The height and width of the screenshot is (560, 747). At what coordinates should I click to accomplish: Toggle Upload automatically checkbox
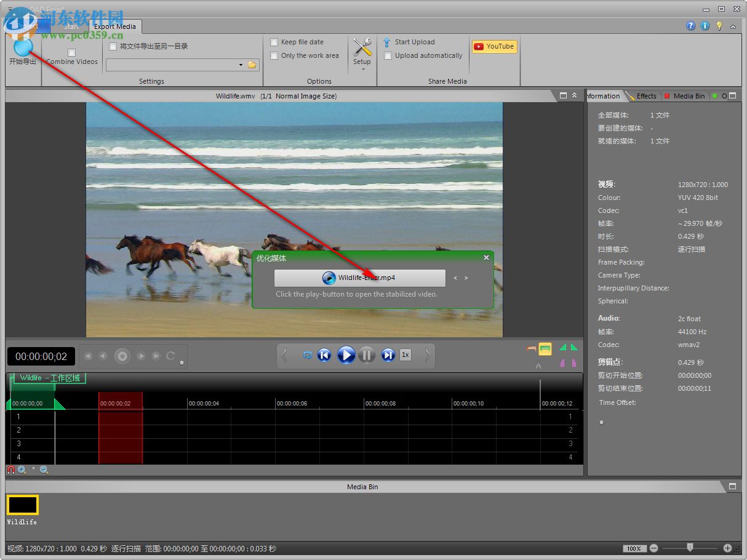[388, 55]
